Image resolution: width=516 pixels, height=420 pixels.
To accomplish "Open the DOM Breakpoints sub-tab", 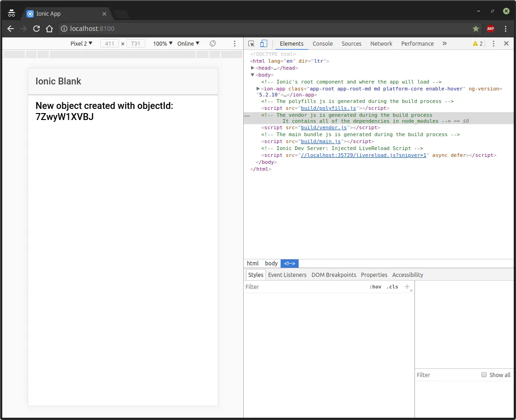I will point(334,275).
